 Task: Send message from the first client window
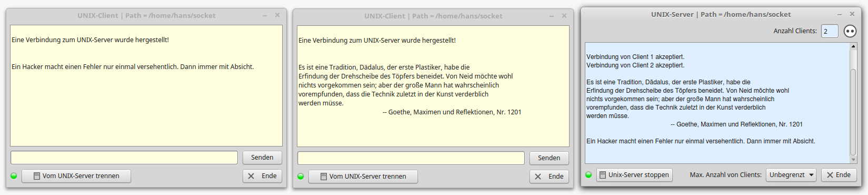[x=262, y=158]
